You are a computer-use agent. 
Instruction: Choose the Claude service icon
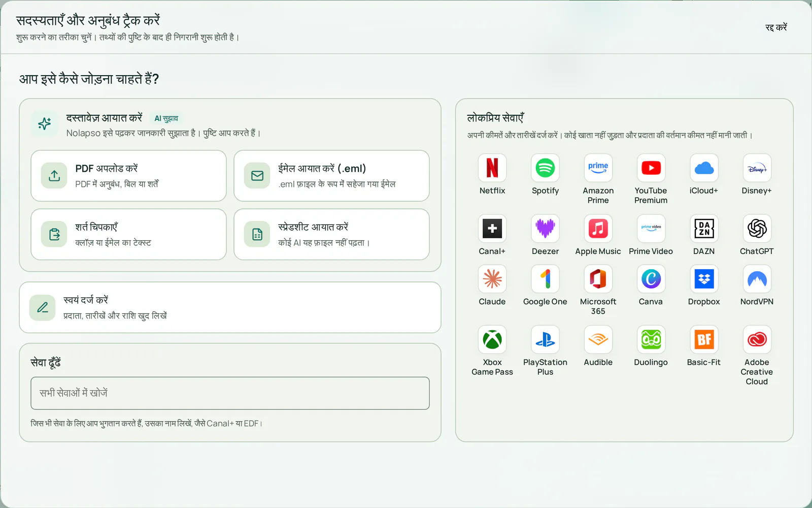point(492,278)
